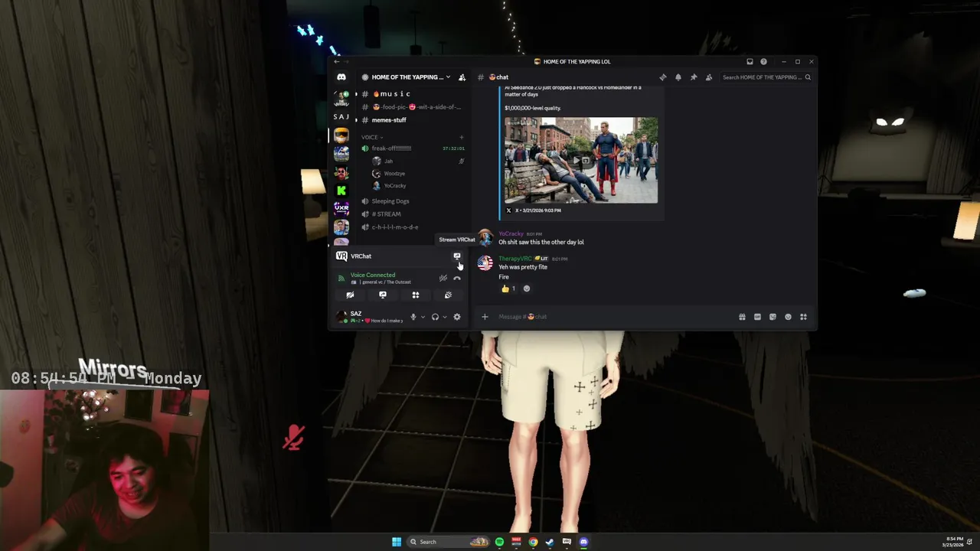Open User Settings gear icon
Image resolution: width=980 pixels, height=551 pixels.
457,317
